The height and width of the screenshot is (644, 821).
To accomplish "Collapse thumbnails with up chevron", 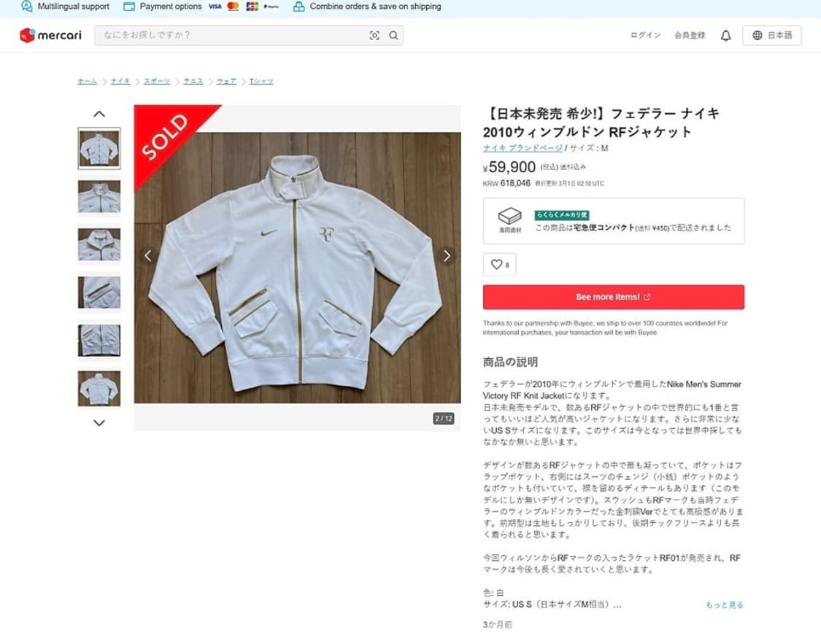I will coord(99,114).
